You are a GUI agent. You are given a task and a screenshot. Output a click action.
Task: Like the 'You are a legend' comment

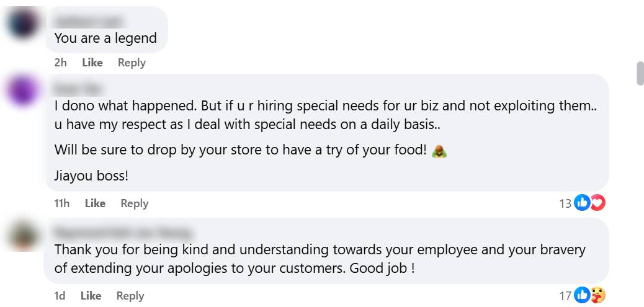[x=92, y=63]
